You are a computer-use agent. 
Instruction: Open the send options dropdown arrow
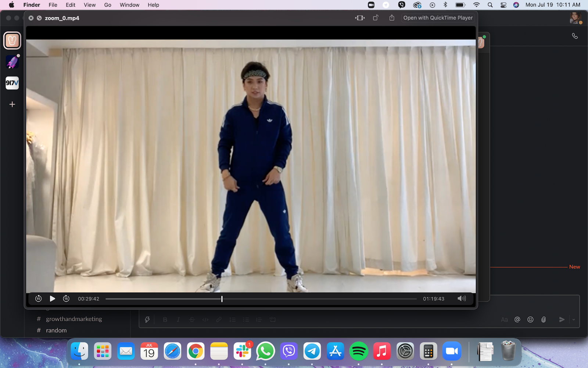pyautogui.click(x=574, y=319)
